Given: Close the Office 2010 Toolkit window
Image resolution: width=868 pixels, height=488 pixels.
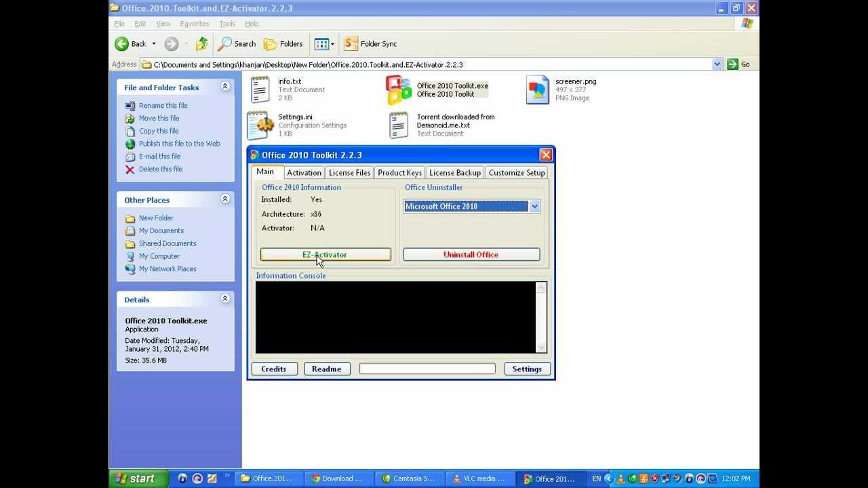Looking at the screenshot, I should coord(546,155).
